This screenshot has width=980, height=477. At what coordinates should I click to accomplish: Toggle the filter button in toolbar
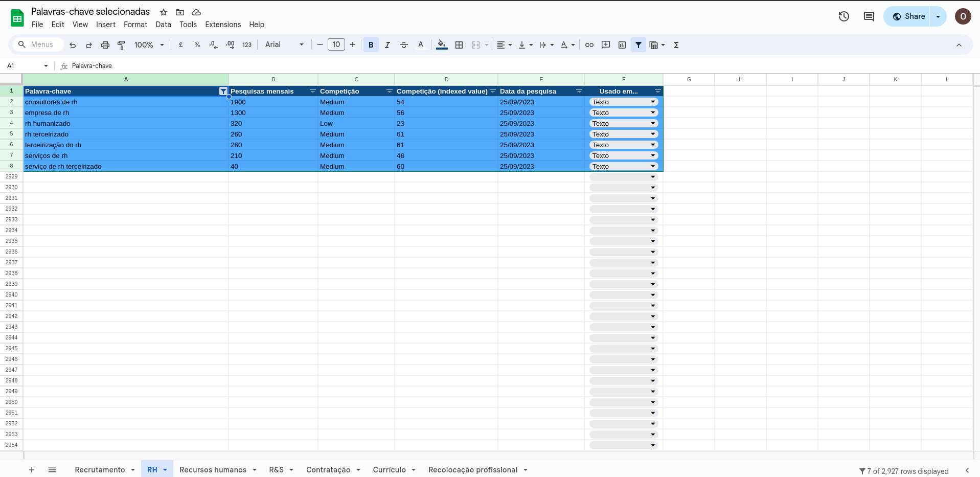pyautogui.click(x=639, y=45)
